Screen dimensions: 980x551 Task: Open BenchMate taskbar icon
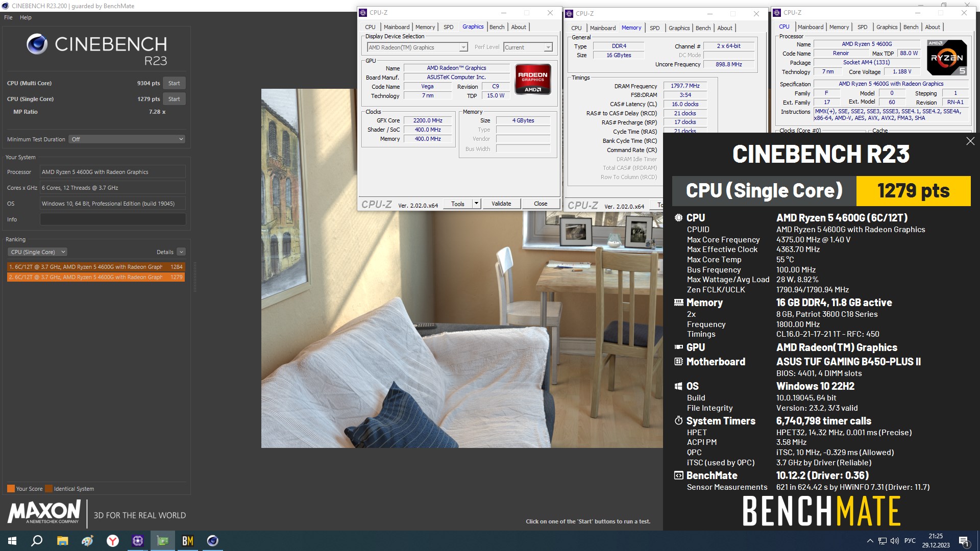187,541
